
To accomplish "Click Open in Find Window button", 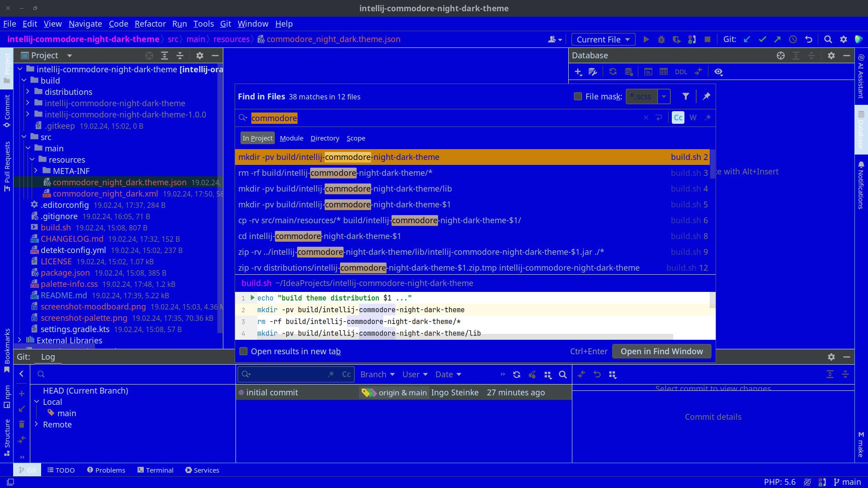I will (x=661, y=352).
